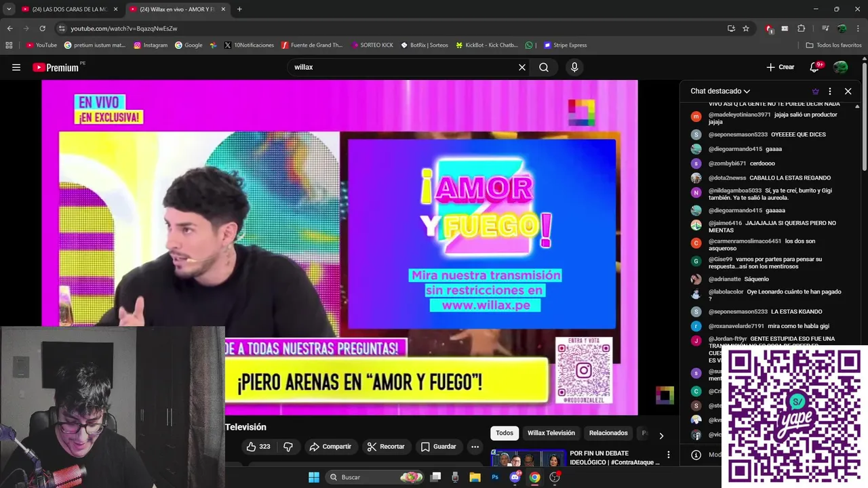Open Crear create menu
Image resolution: width=868 pixels, height=488 pixels.
tap(780, 67)
